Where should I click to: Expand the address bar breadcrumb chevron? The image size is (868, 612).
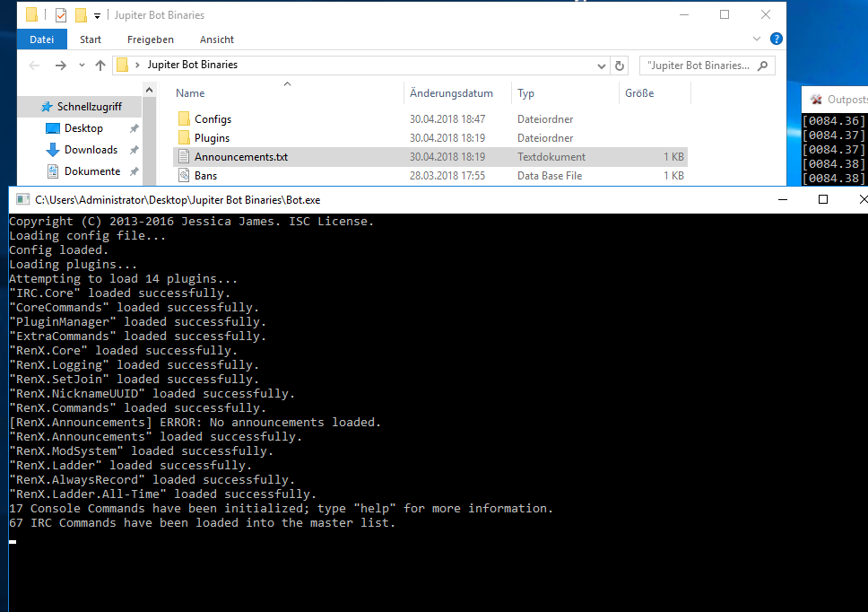click(x=137, y=65)
